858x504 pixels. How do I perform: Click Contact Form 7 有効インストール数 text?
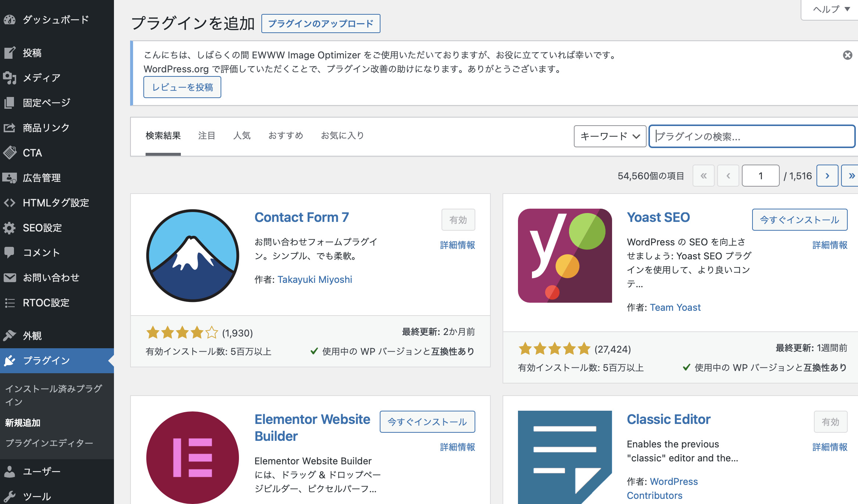(x=208, y=352)
